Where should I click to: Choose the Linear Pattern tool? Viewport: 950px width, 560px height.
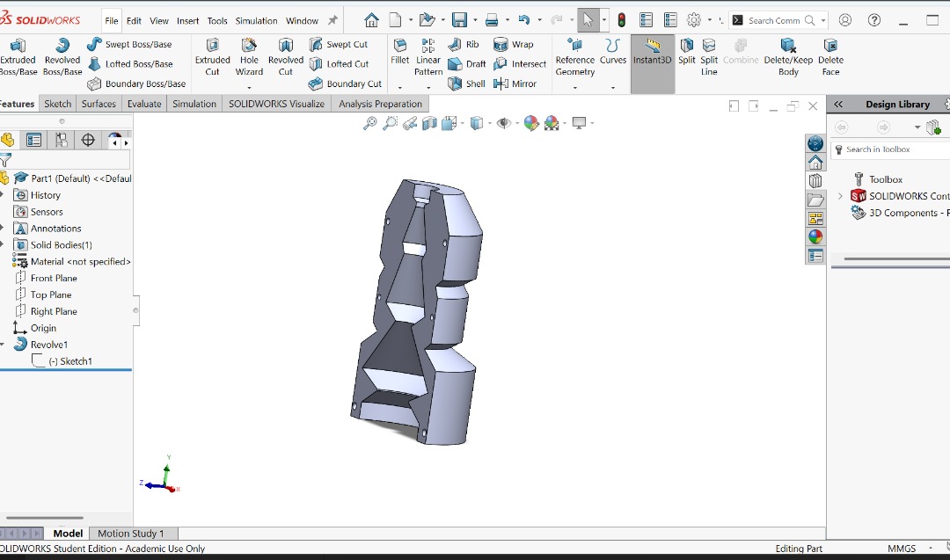coord(428,57)
